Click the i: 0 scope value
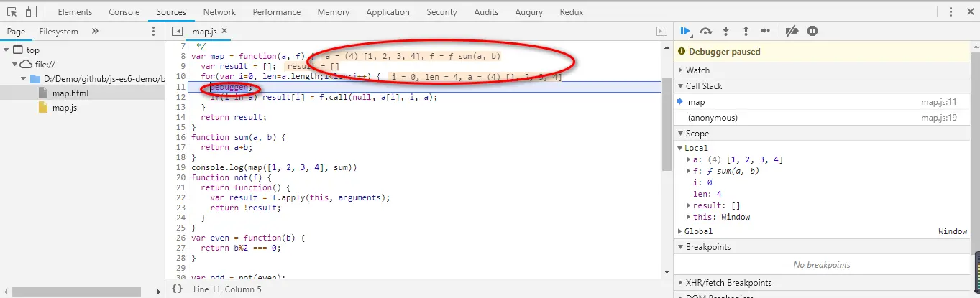Screen dimensions: 980x298 click(702, 182)
